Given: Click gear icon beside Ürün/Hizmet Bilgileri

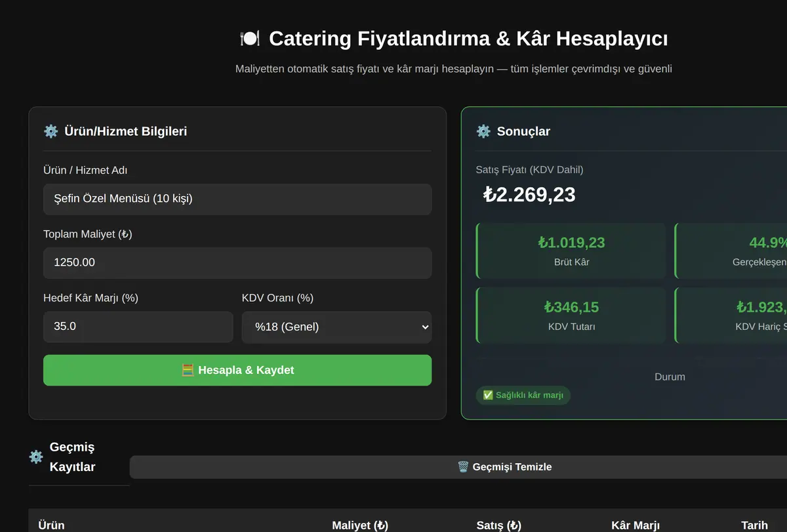Looking at the screenshot, I should click(x=50, y=131).
